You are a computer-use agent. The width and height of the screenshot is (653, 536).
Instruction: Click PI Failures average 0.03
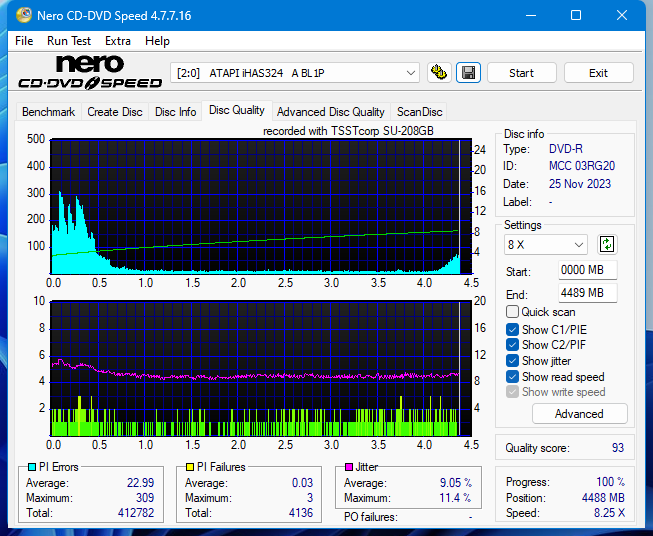[x=302, y=483]
